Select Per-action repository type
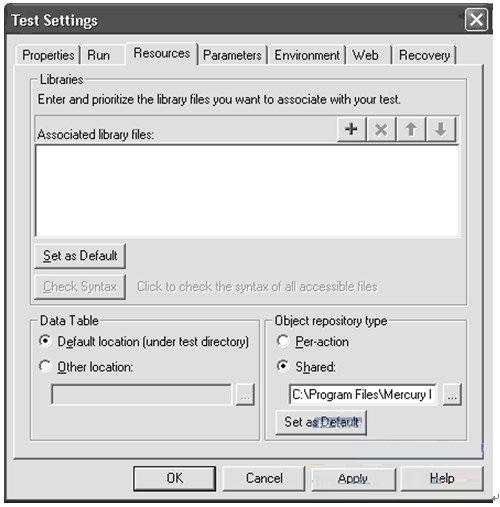500x507 pixels. point(283,341)
